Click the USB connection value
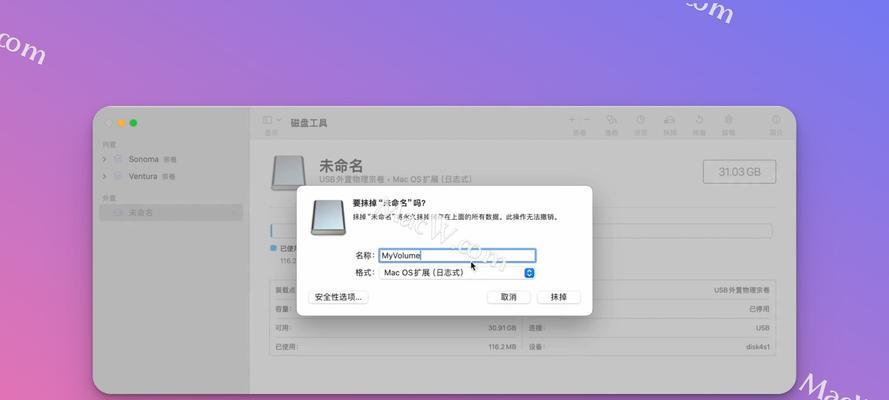 click(763, 328)
